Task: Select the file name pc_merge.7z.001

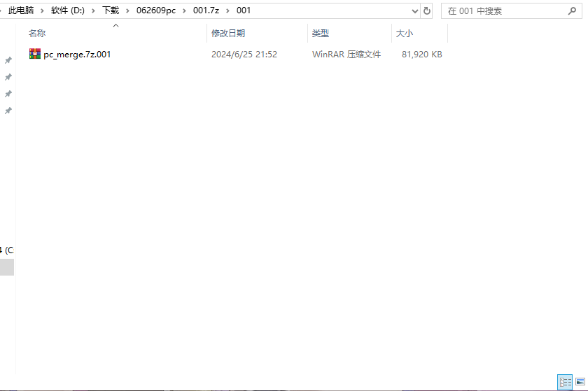Action: tap(77, 54)
